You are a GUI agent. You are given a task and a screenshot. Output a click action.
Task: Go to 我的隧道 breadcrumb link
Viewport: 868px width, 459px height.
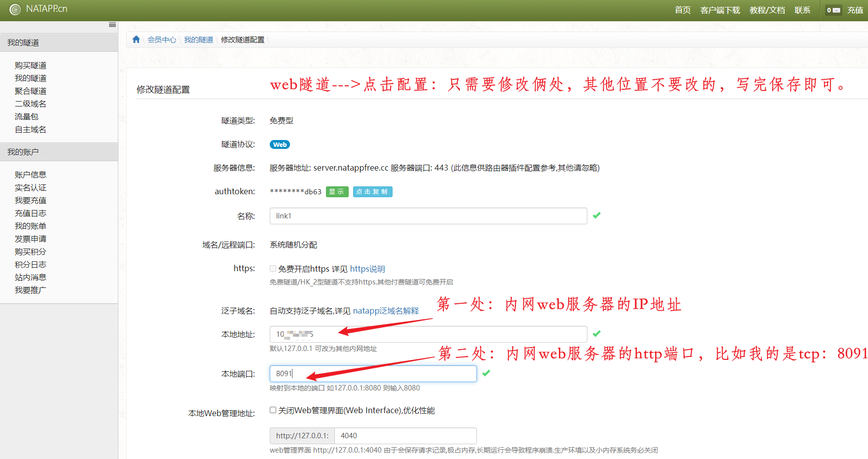pyautogui.click(x=199, y=39)
